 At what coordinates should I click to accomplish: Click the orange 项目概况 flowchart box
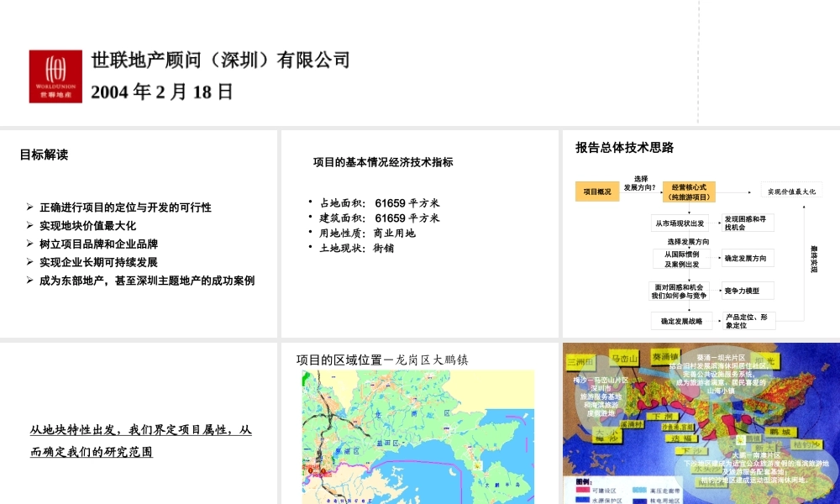coord(597,192)
